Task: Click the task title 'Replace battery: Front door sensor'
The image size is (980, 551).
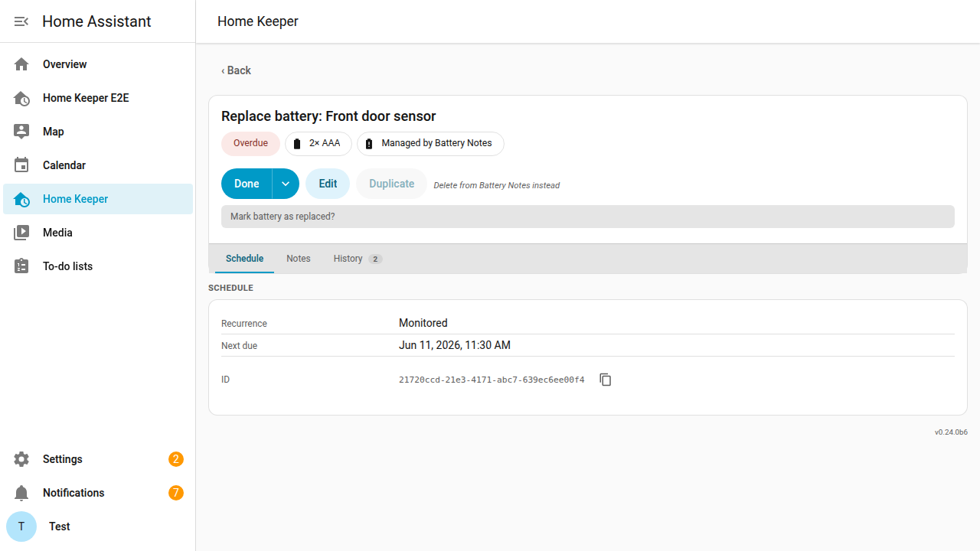Action: click(328, 116)
